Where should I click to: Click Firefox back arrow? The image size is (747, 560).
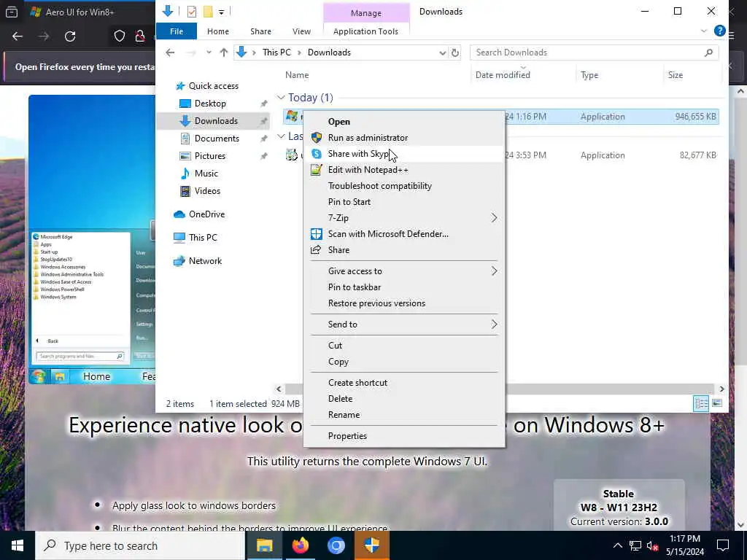18,36
